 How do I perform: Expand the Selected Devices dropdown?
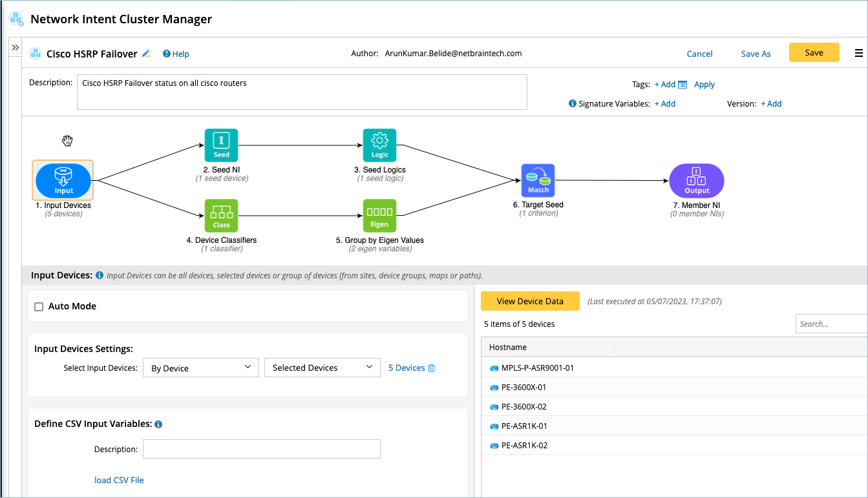[322, 368]
